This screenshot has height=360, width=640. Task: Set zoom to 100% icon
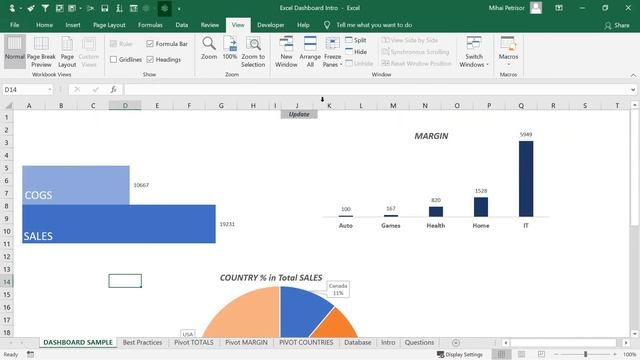point(230,44)
